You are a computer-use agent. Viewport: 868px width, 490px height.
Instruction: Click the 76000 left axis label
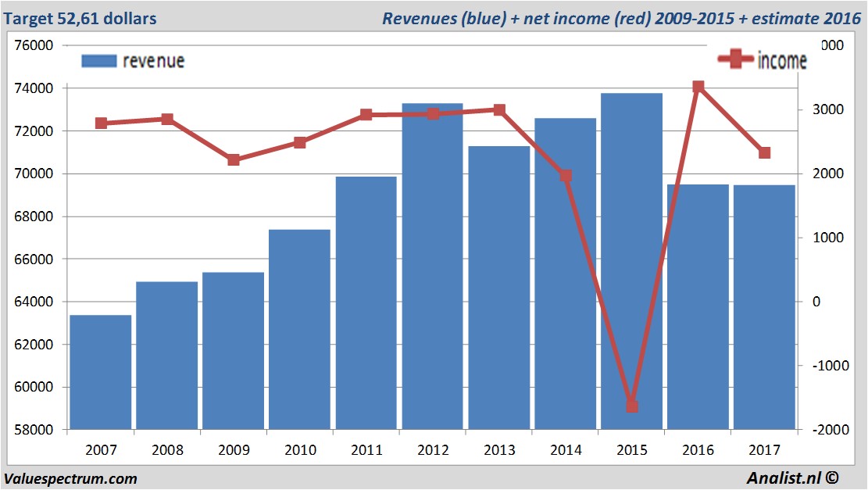pyautogui.click(x=34, y=45)
